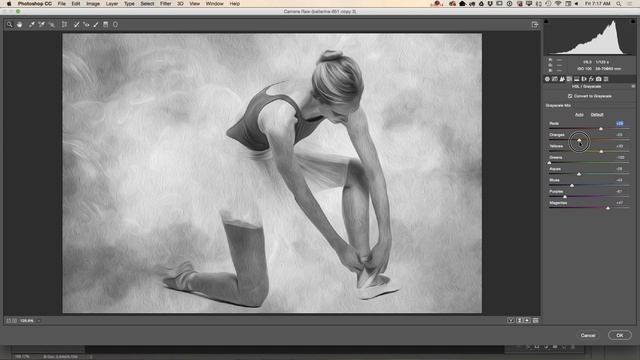Image resolution: width=640 pixels, height=360 pixels.
Task: Click the zoom in button at bottom left
Action: point(14,321)
